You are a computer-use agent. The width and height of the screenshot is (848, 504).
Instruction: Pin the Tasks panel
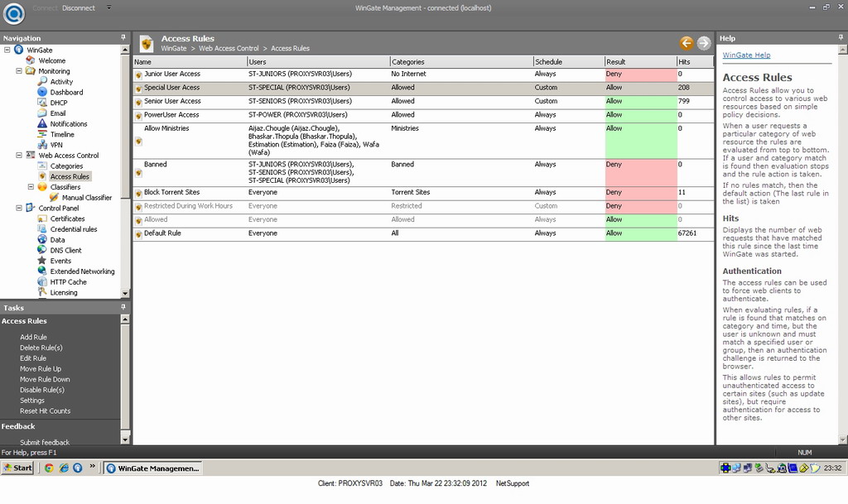[123, 307]
